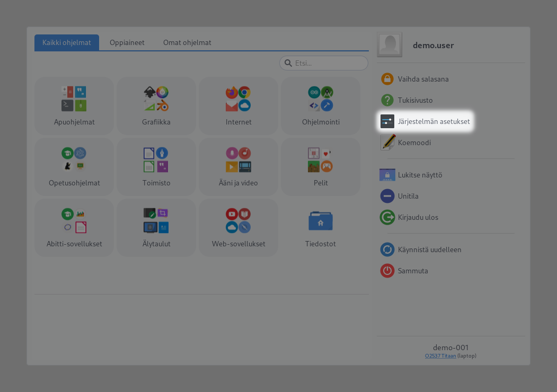Screen dimensions: 557x392
Task: Open the Grafiikka category icon
Action: (156, 99)
